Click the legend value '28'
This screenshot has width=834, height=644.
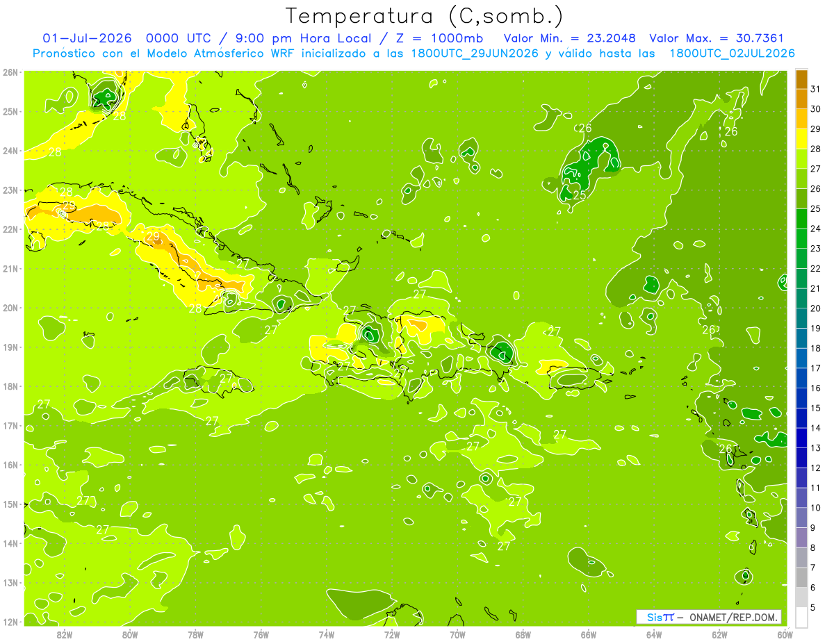(x=815, y=149)
